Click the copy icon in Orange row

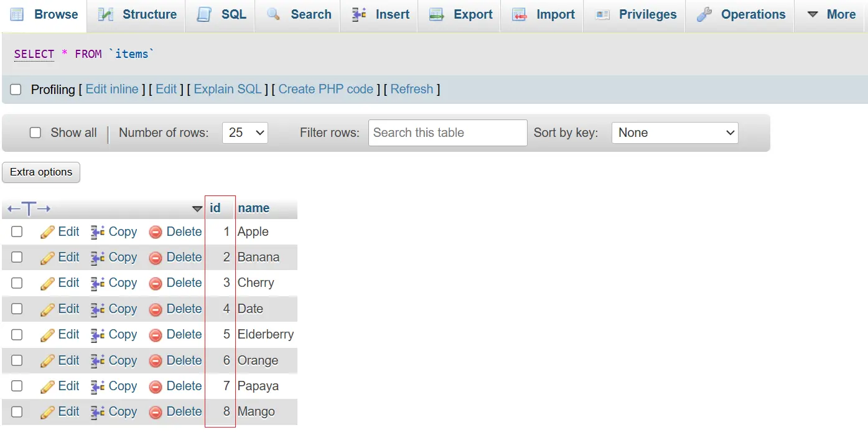pyautogui.click(x=98, y=361)
